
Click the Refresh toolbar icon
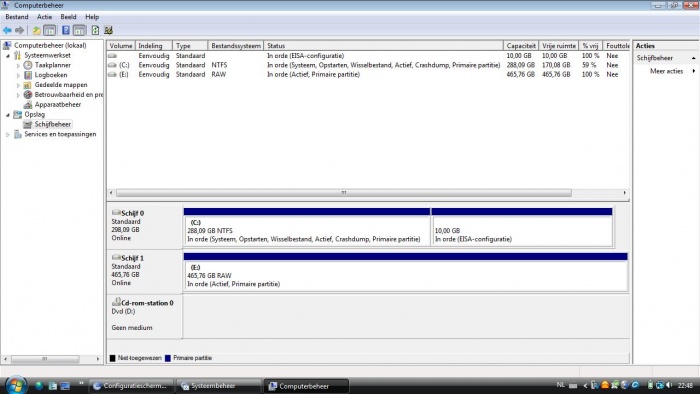coord(95,30)
